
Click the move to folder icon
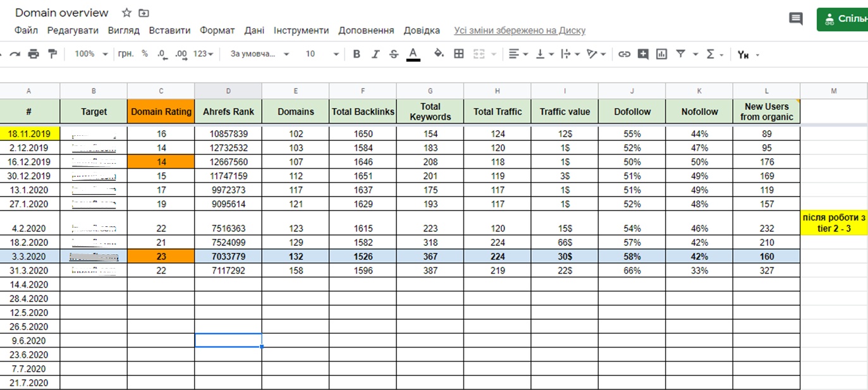[144, 13]
